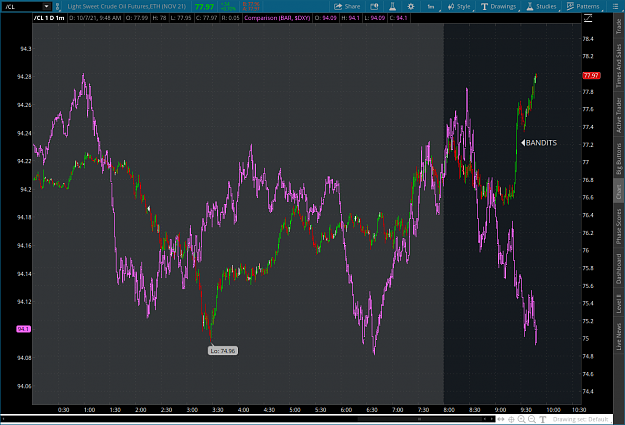Click the BANDITS chart label marker
Image resolution: width=625 pixels, height=425 pixels.
(539, 143)
